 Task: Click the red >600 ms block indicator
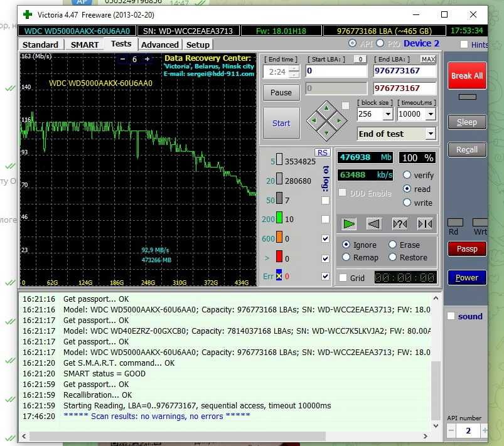coord(279,257)
